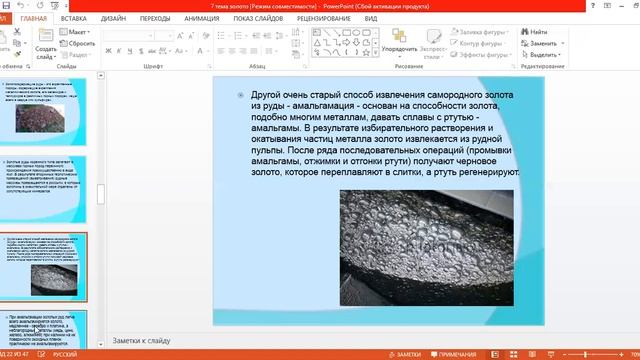Switch to Normal view in status bar

pyautogui.click(x=495, y=354)
